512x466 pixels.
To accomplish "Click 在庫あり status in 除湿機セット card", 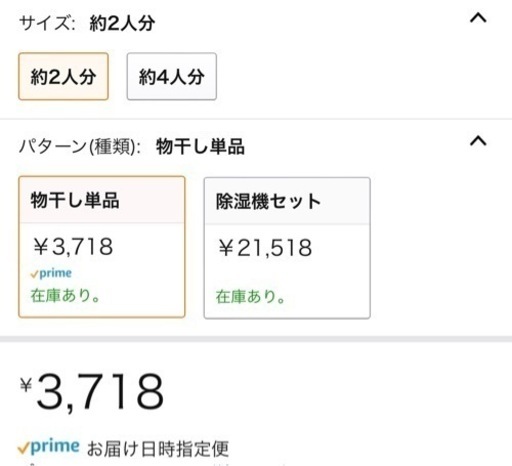I will coord(251,297).
